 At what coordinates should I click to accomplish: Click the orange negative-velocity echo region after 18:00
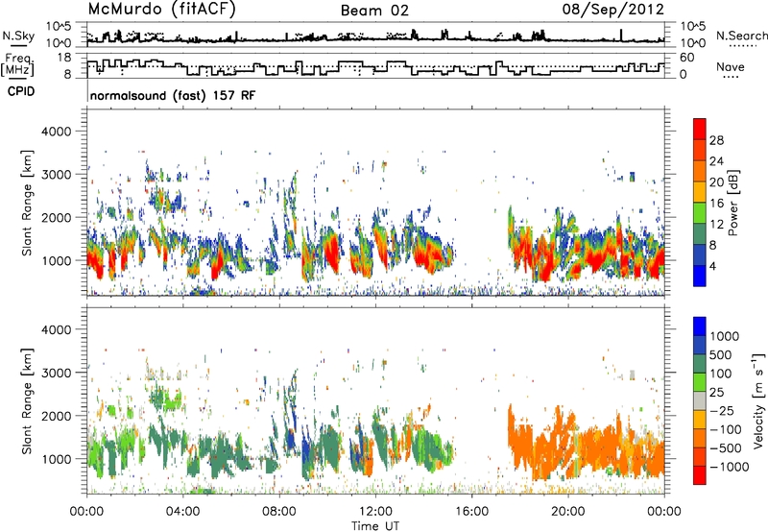588,444
